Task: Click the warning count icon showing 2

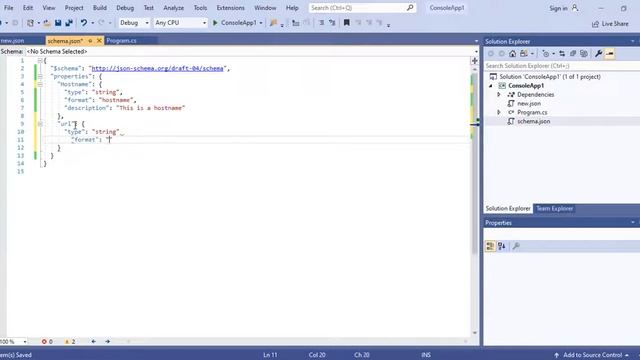Action: pos(67,342)
